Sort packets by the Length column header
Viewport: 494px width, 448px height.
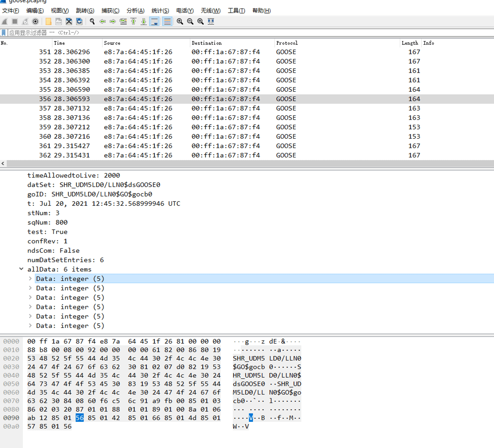click(x=410, y=43)
